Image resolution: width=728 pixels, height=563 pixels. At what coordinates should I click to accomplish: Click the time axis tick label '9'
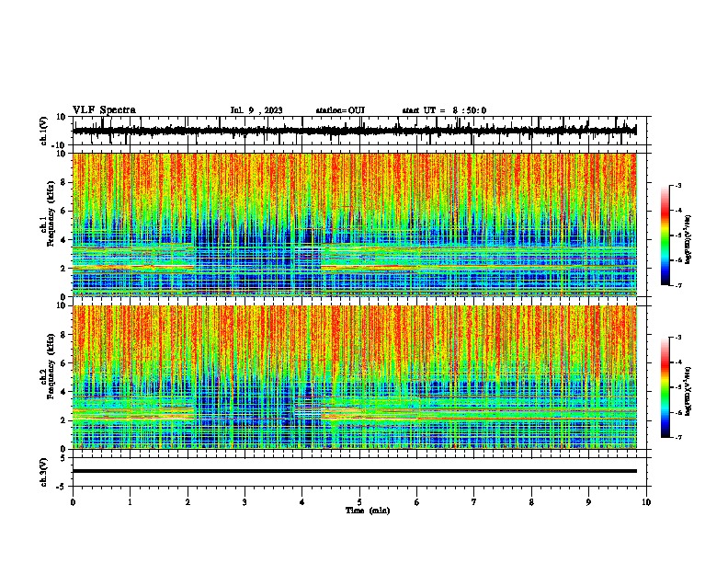point(588,502)
